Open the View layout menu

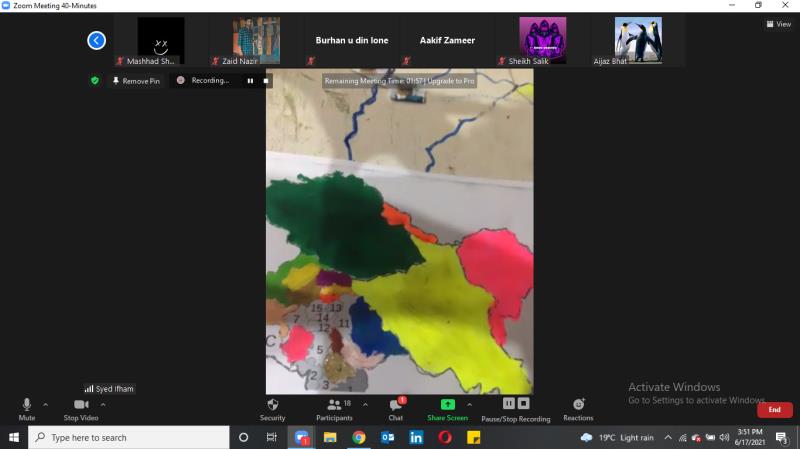[778, 24]
